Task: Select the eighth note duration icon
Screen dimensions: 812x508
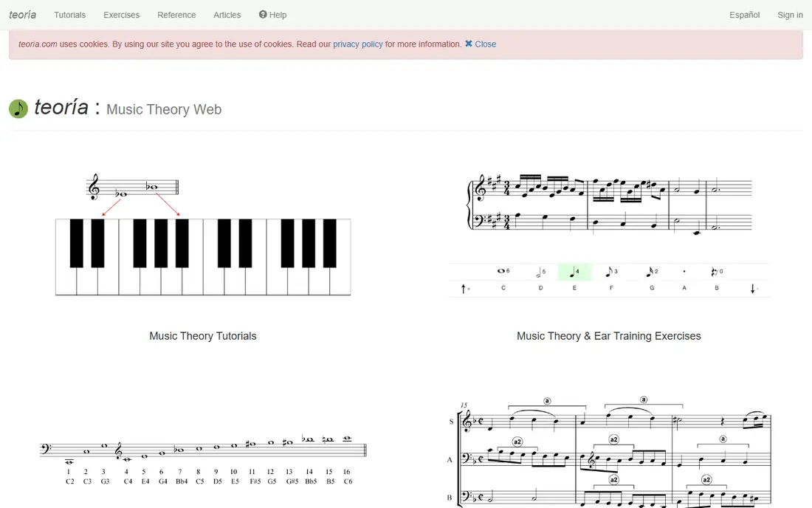Action: [612, 271]
